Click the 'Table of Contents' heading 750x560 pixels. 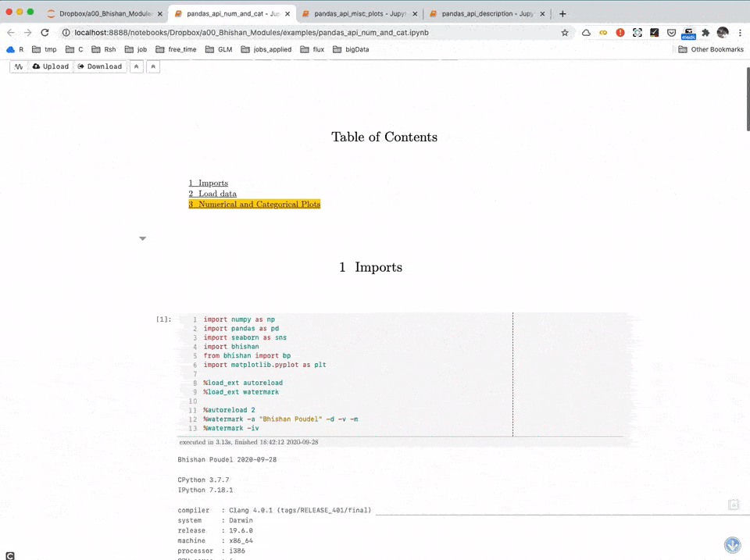tap(384, 137)
